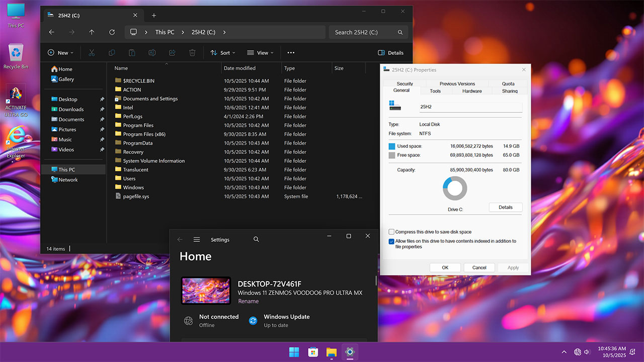Click the Cut scissors icon in File Explorer toolbar
Screen dimensions: 644x362
(x=92, y=53)
